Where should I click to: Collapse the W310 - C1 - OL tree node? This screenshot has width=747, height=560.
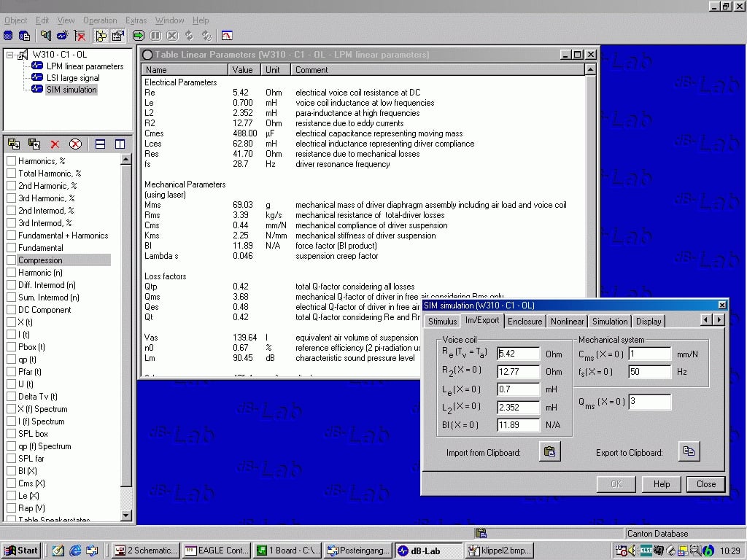pos(9,55)
